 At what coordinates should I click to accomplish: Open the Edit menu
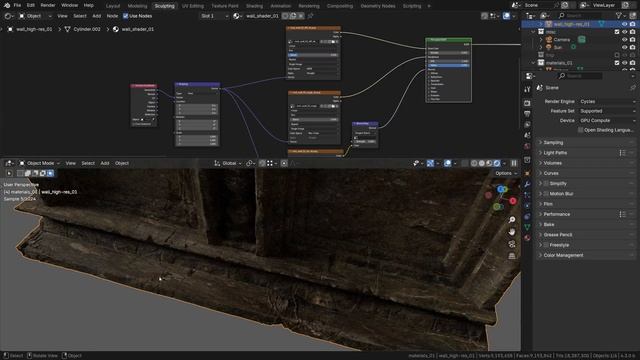click(x=31, y=5)
